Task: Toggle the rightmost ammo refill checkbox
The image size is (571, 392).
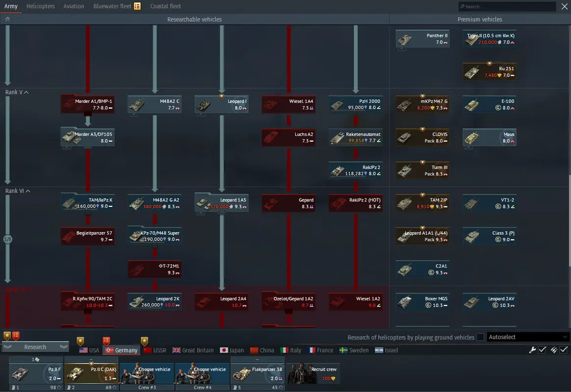Action: [x=564, y=350]
